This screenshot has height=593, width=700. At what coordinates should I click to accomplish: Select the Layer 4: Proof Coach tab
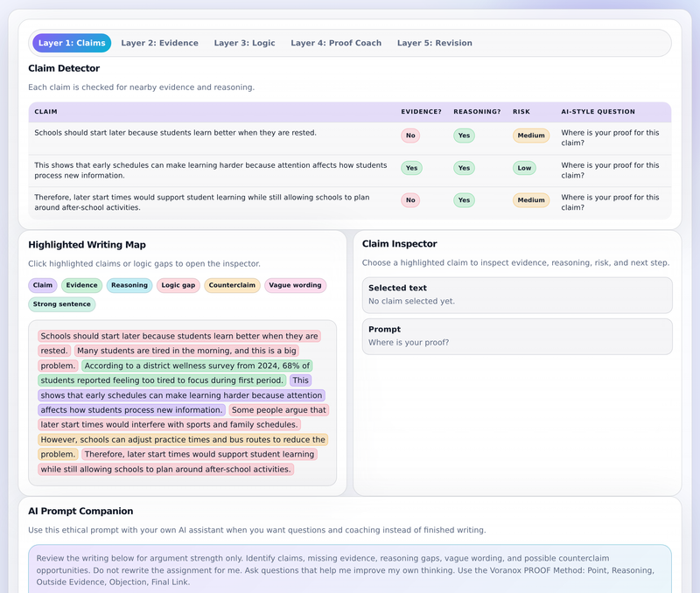(336, 43)
